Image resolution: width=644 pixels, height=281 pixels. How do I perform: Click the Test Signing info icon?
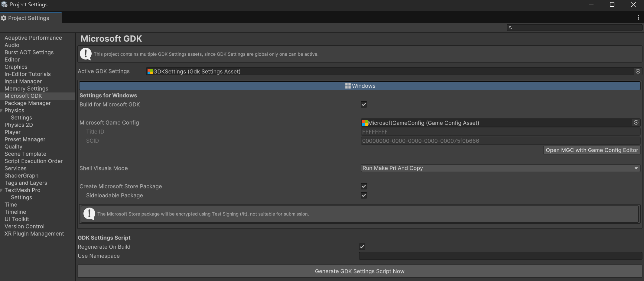[89, 214]
